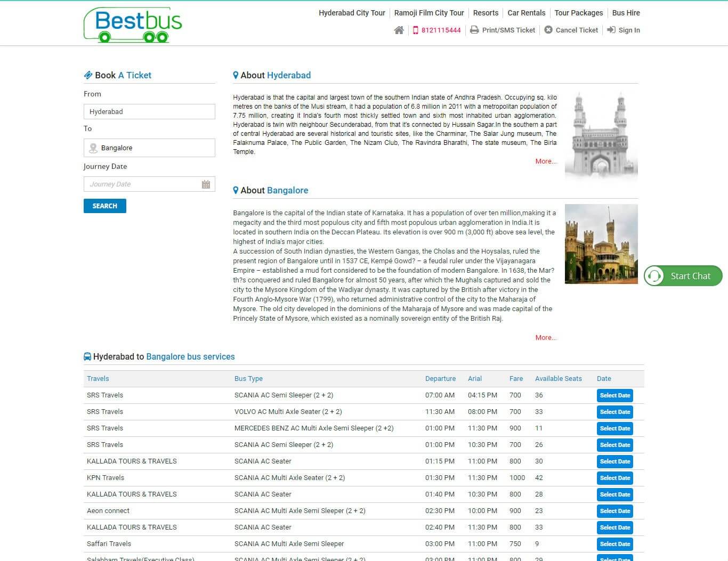Click the Date column header

(x=604, y=379)
